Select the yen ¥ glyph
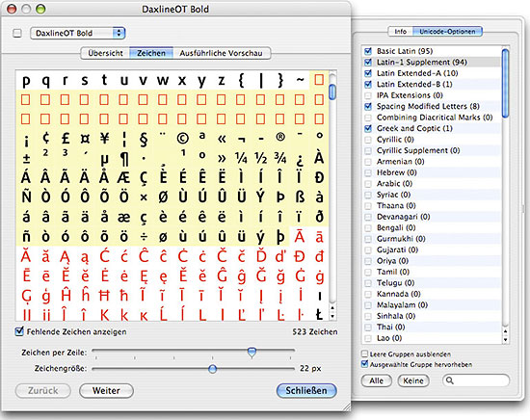Screen dimensions: 530x420 pos(104,138)
